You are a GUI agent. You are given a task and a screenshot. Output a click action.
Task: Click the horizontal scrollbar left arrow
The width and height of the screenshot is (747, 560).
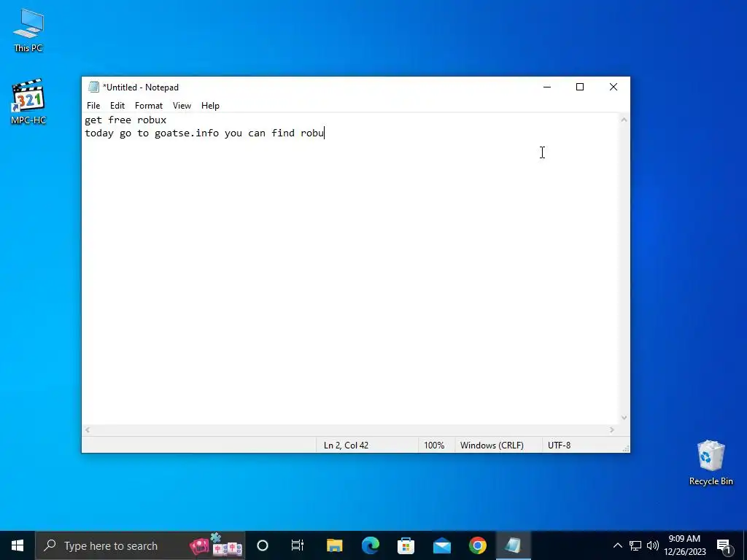88,430
